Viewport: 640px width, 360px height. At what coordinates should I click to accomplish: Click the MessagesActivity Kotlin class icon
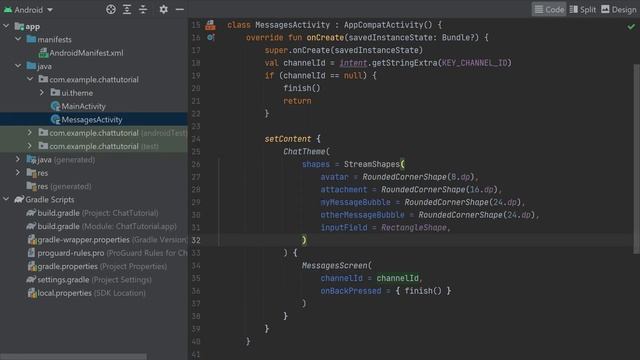coord(56,119)
